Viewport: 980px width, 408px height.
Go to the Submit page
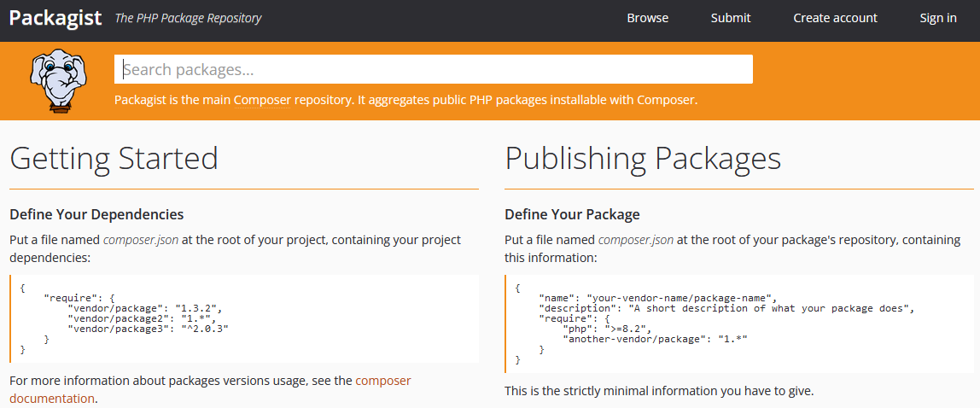731,18
